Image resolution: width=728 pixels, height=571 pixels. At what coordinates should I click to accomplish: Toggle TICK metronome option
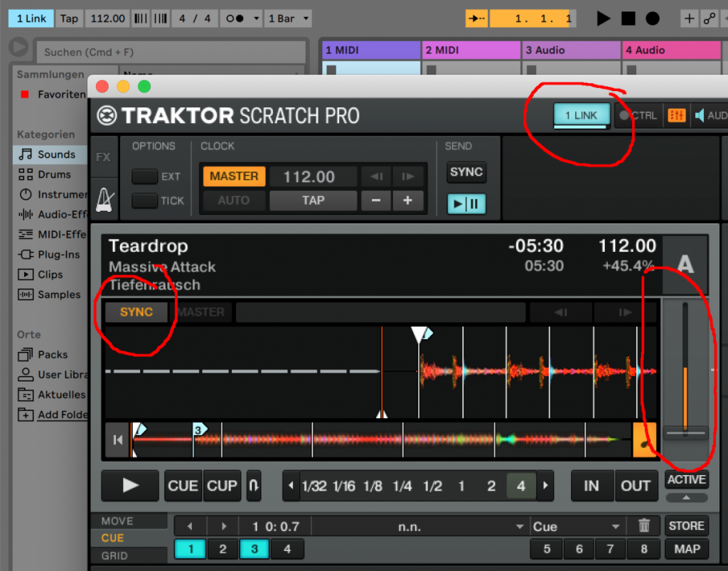144,201
